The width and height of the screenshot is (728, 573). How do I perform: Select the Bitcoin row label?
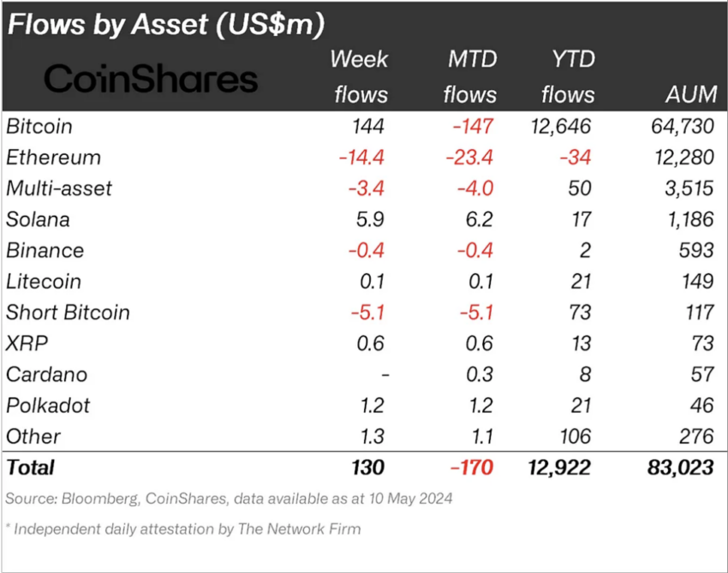(x=39, y=127)
